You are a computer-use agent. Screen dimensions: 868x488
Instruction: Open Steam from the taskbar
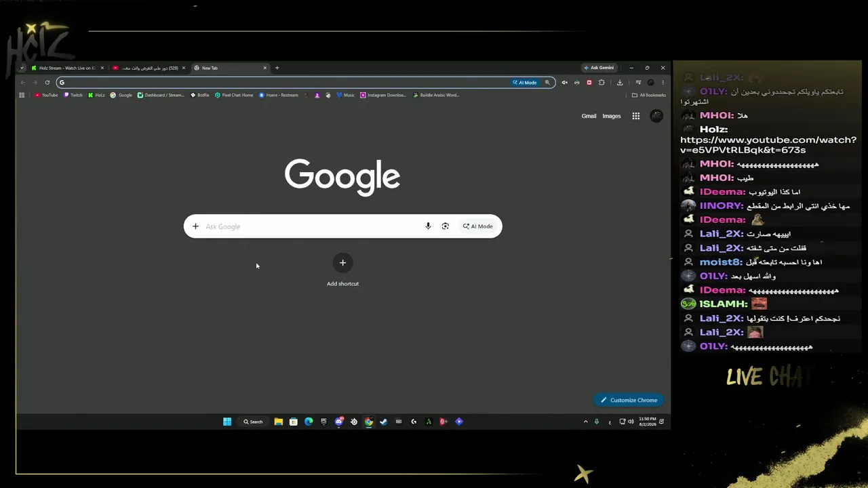(x=383, y=422)
